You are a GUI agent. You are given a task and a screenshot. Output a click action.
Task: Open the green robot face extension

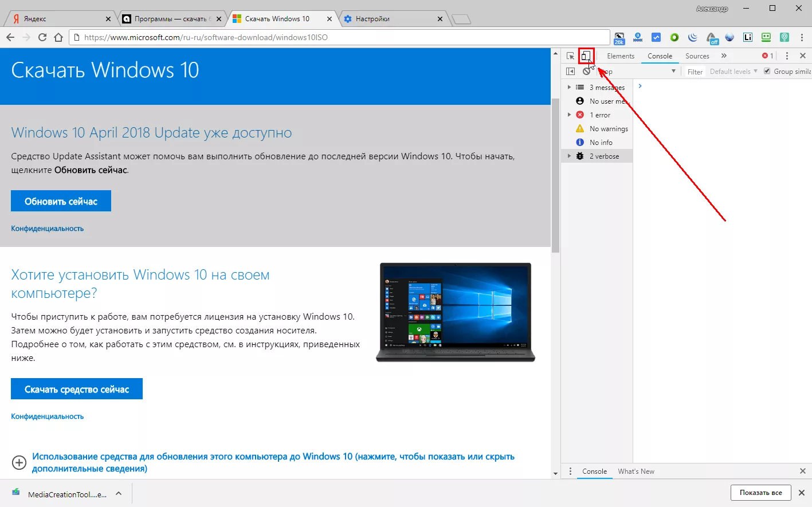766,37
